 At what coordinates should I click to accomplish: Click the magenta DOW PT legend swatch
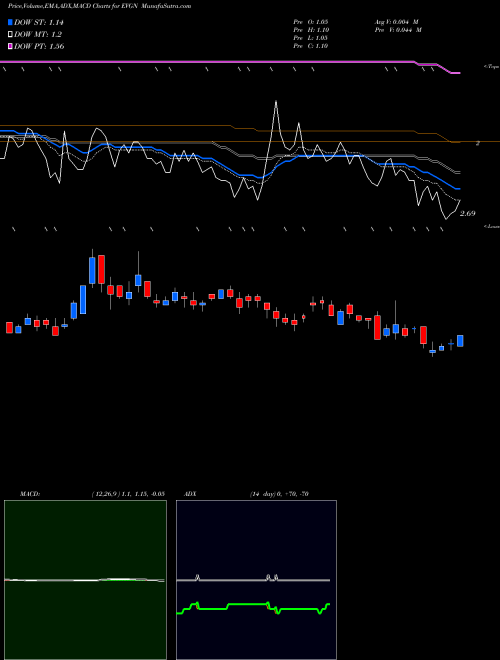coord(11,46)
